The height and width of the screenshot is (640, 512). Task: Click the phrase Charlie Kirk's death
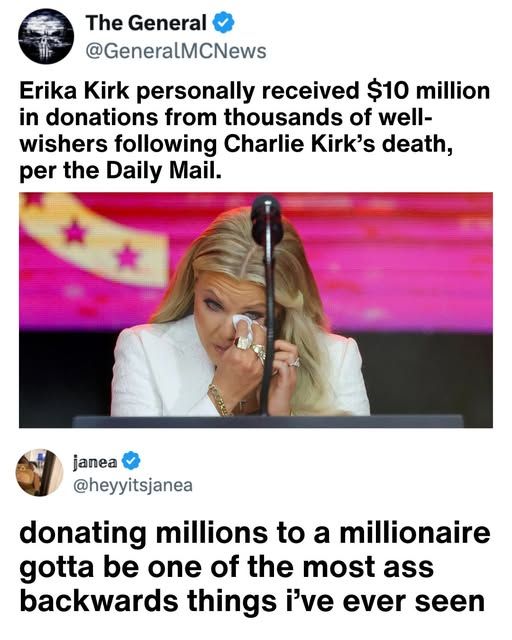pos(338,144)
